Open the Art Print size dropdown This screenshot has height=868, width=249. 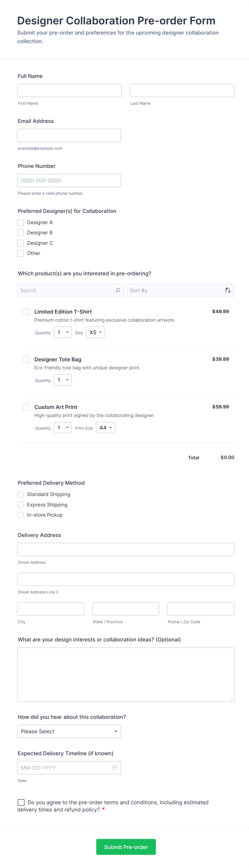105,428
